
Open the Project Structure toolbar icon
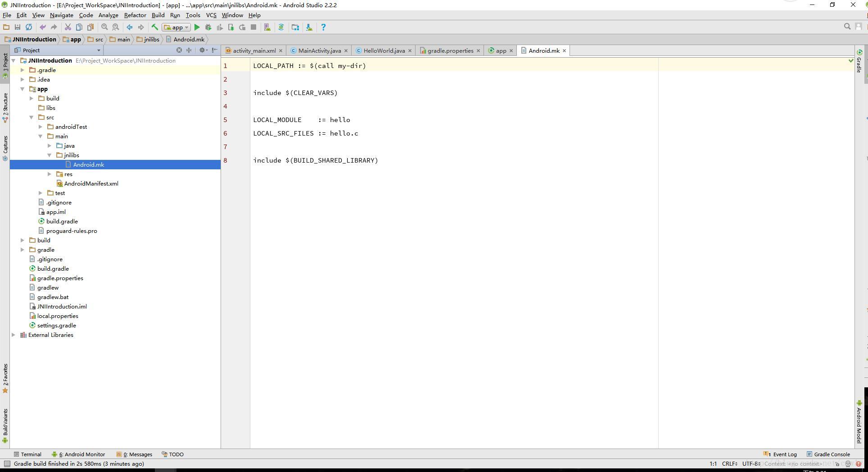(295, 27)
